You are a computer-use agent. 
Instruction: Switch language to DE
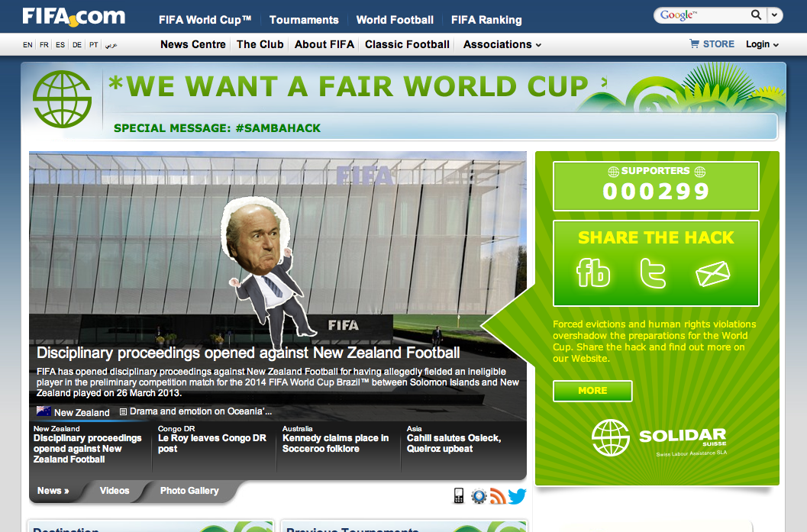(x=77, y=45)
